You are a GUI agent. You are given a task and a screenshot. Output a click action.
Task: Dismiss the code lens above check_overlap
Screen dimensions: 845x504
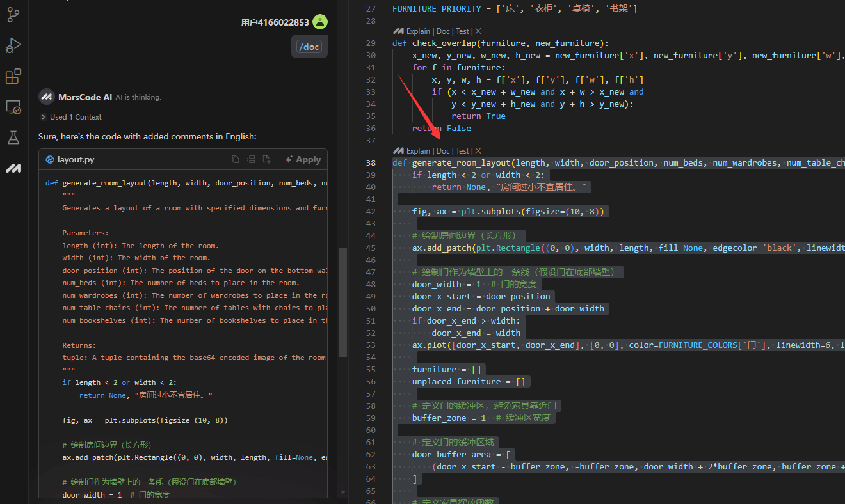pos(478,31)
